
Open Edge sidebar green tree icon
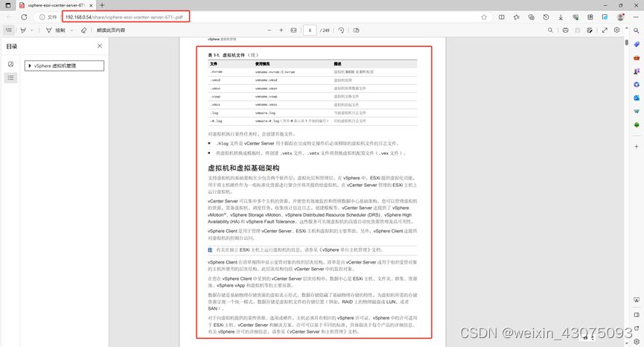[x=637, y=125]
